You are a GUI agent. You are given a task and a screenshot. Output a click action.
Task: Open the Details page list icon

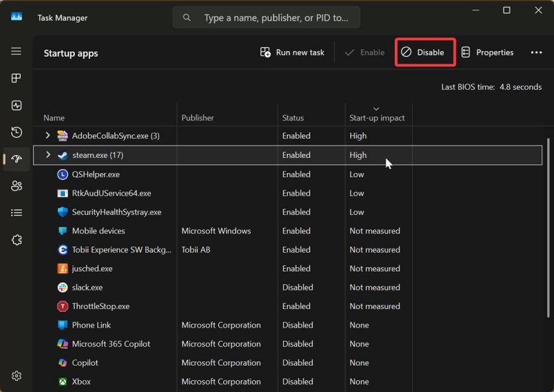point(17,213)
